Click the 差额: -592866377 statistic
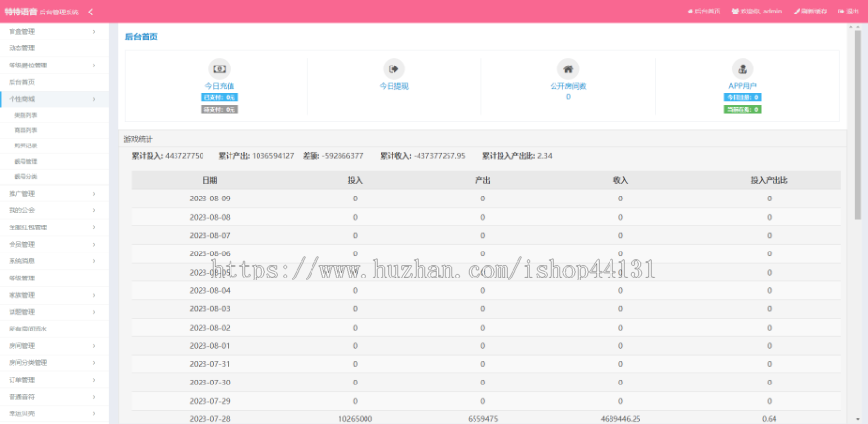Viewport: 868px width, 424px height. click(x=333, y=156)
